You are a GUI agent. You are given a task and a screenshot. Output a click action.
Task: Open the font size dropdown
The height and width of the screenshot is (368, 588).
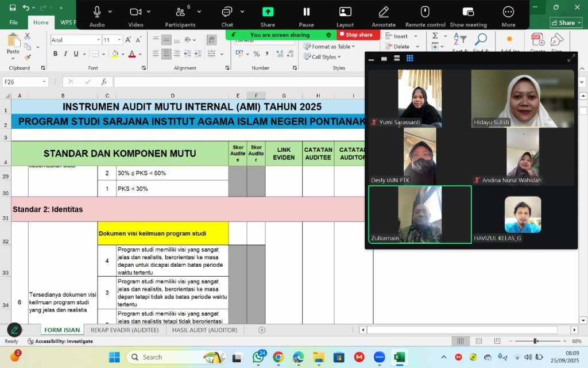coord(119,40)
